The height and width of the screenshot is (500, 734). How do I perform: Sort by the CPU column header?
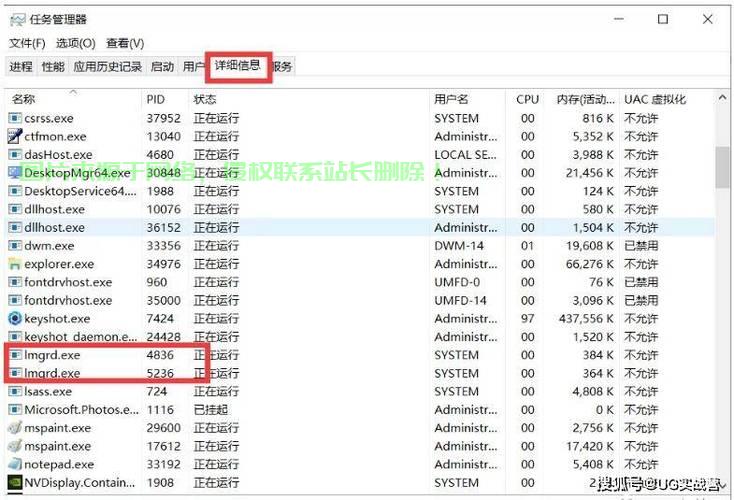coord(528,99)
